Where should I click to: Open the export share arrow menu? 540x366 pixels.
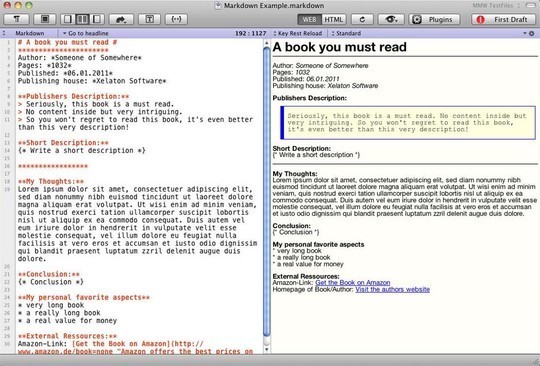[x=121, y=19]
